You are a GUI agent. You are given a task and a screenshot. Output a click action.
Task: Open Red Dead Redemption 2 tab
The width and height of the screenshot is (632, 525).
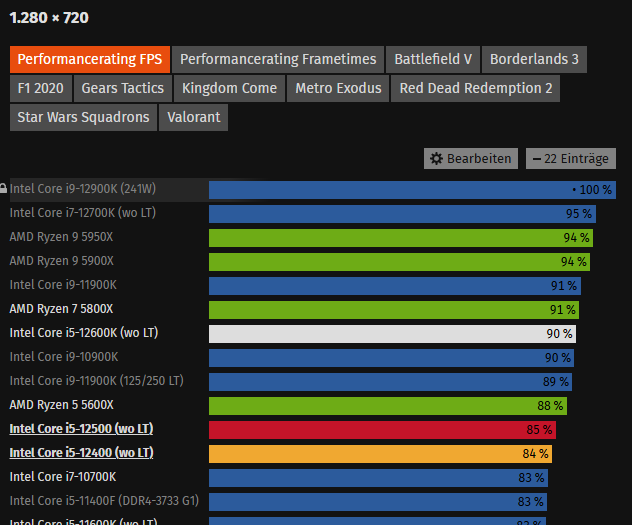(476, 88)
